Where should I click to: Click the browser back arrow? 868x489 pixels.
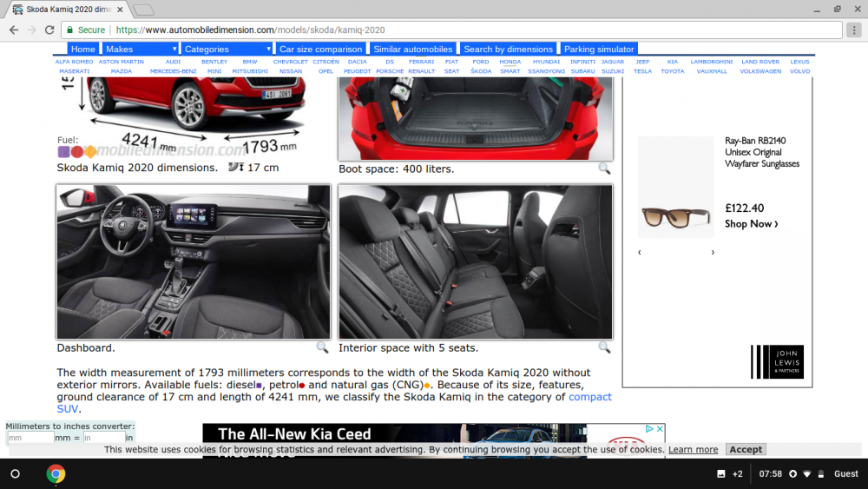pos(14,30)
